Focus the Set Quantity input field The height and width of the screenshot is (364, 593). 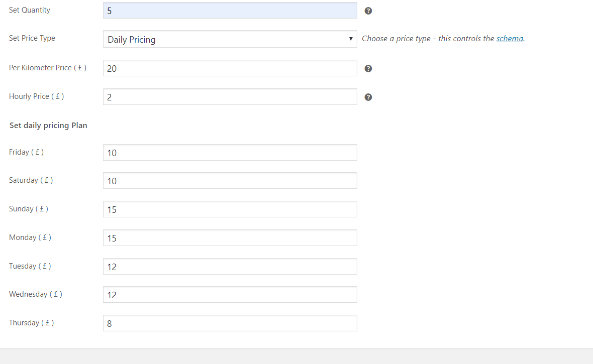230,11
